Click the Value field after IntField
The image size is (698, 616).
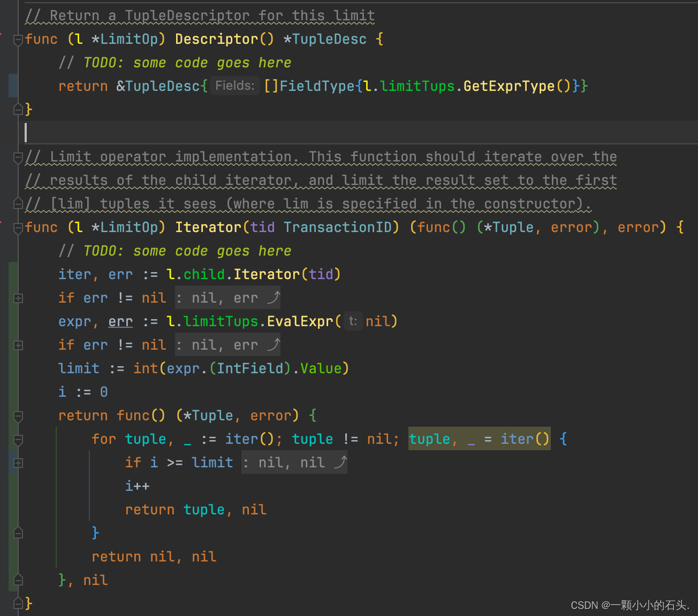coord(321,369)
